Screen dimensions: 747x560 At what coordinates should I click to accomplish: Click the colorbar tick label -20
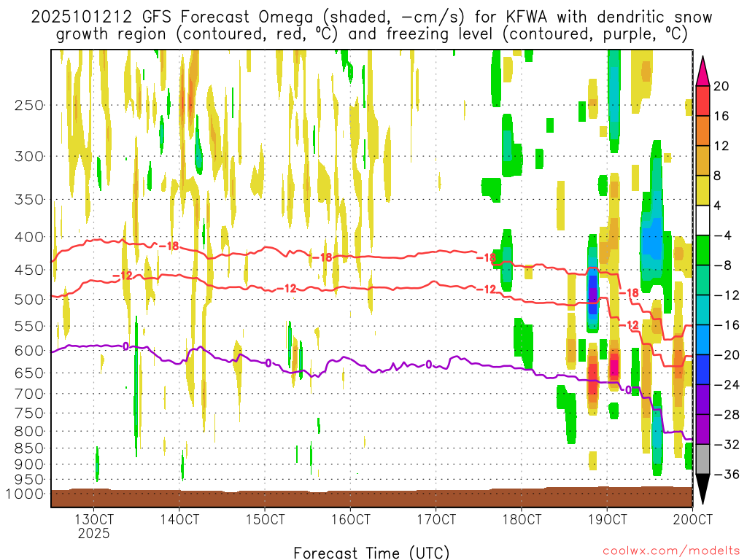727,355
